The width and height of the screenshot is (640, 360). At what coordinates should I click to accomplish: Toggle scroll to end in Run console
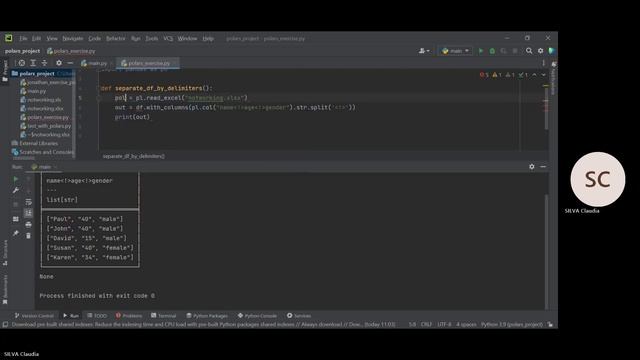click(x=28, y=213)
